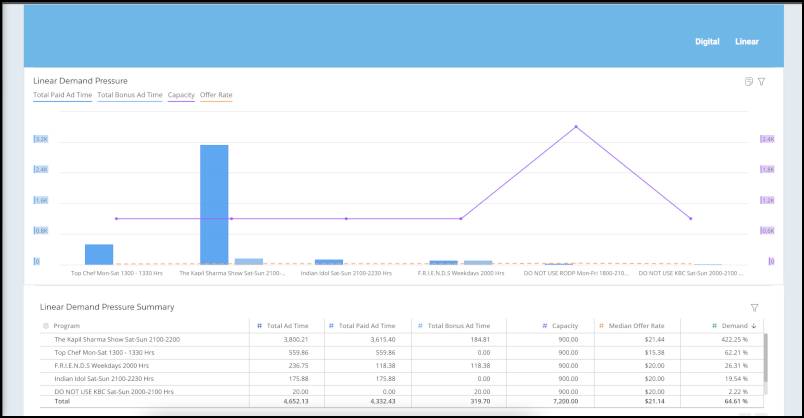This screenshot has height=418, width=804.
Task: Click the '62.21 %' demand cell
Action: [736, 353]
